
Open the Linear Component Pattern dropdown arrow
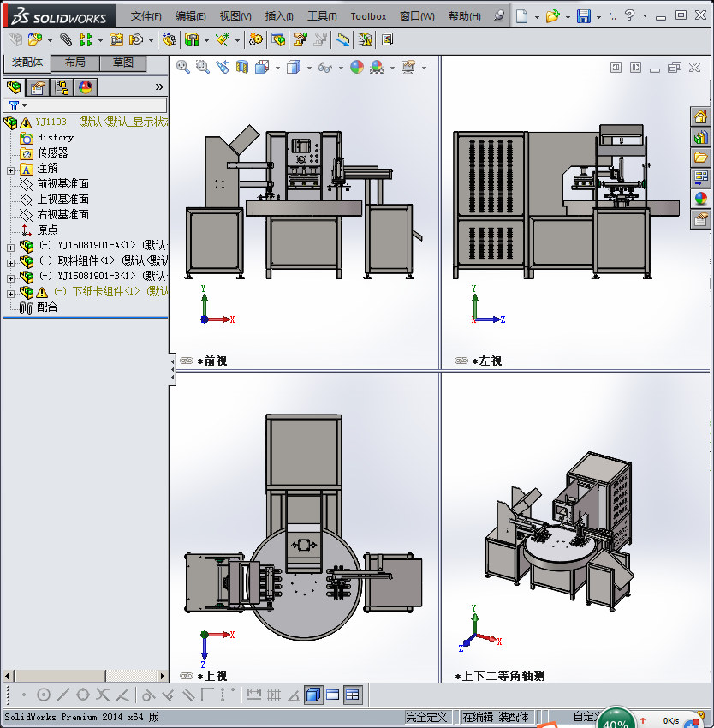click(100, 41)
